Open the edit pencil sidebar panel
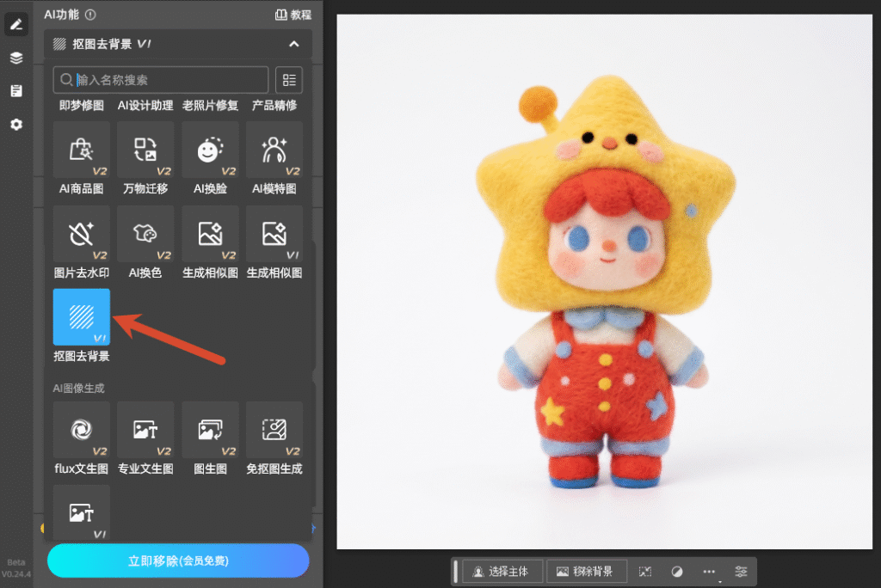The image size is (881, 588). pos(16,24)
